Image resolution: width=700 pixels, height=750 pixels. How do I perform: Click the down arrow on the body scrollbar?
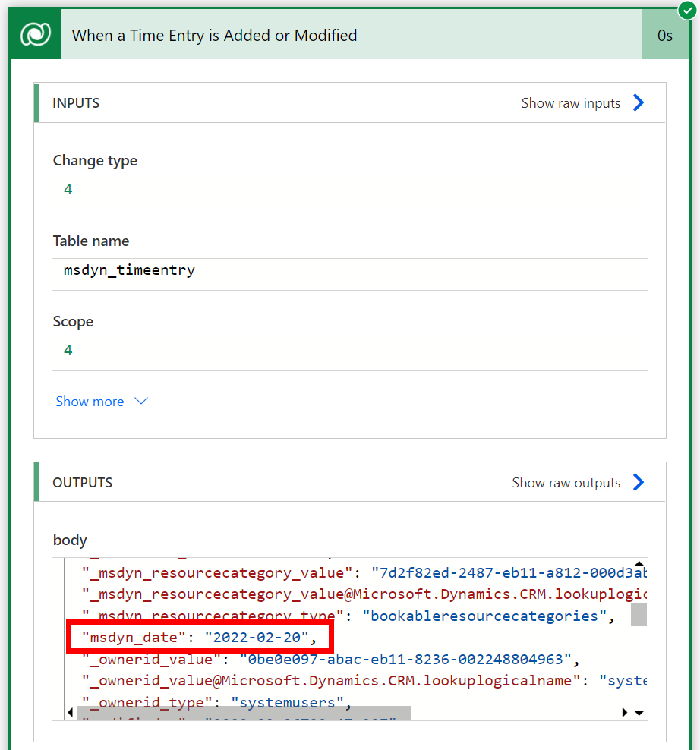639,713
